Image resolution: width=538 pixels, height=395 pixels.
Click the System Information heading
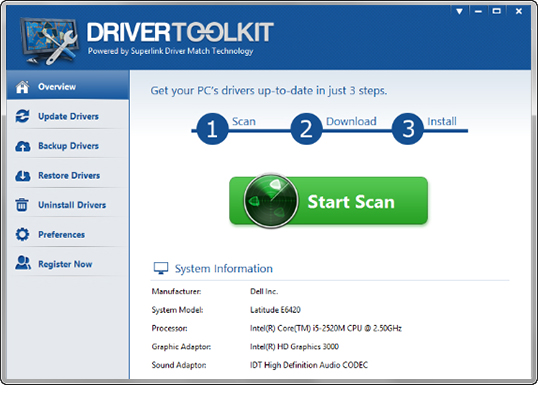click(x=224, y=268)
